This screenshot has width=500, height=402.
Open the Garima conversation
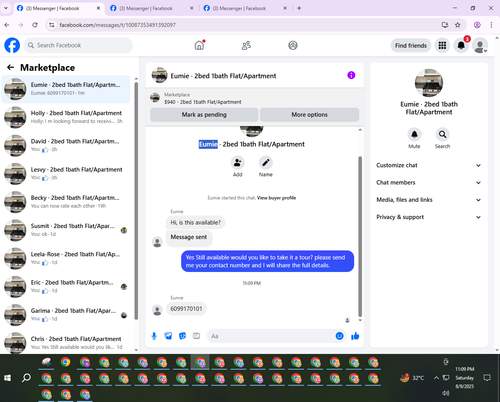pyautogui.click(x=66, y=315)
